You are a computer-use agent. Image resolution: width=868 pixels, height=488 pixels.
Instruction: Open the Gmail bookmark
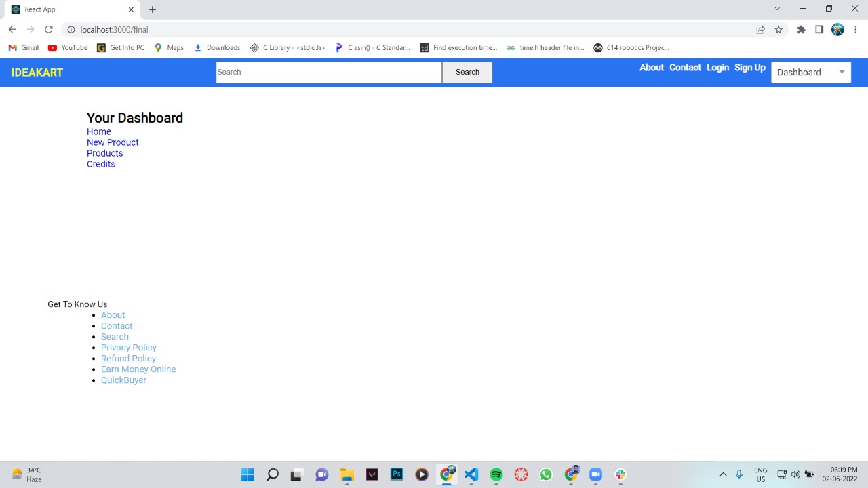click(23, 47)
